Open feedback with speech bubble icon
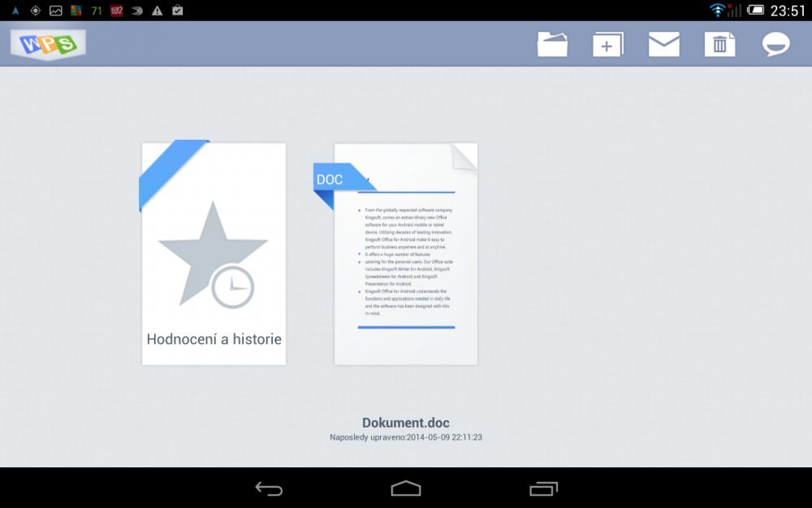812x508 pixels. coord(775,44)
